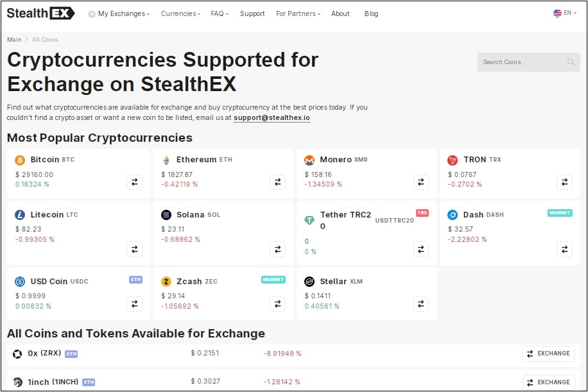Click the StealthEX logo
The height and width of the screenshot is (392, 588).
click(x=41, y=13)
